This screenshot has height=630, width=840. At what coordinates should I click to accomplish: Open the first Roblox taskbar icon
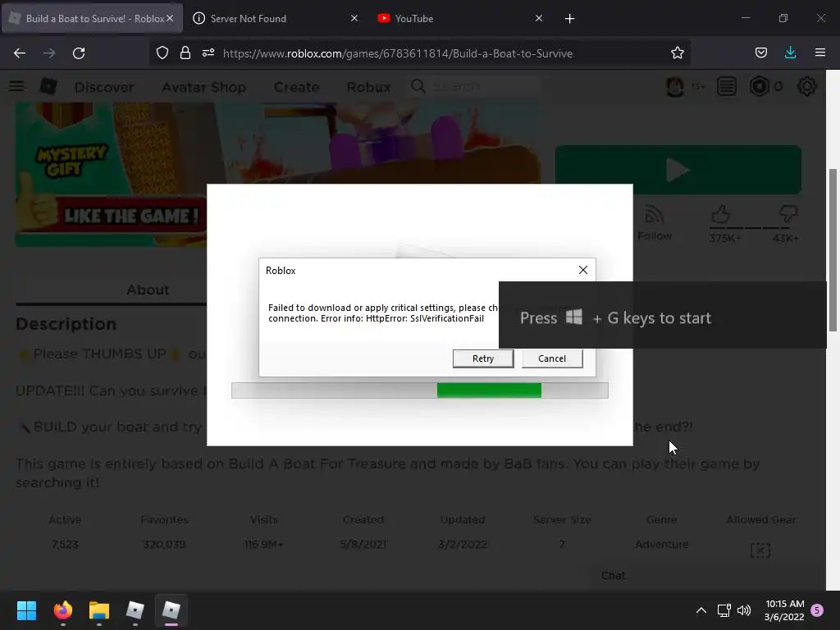tap(135, 610)
